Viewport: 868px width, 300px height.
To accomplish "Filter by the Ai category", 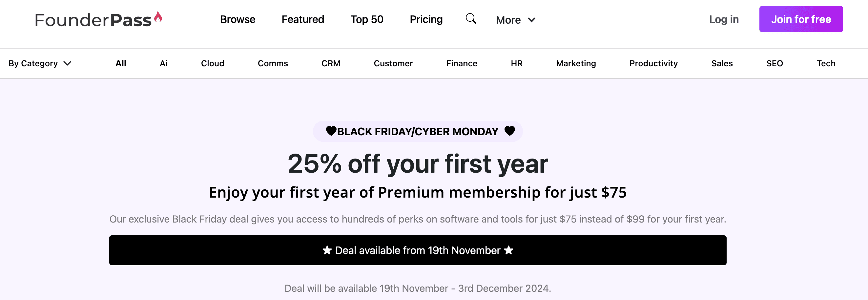I will point(163,63).
